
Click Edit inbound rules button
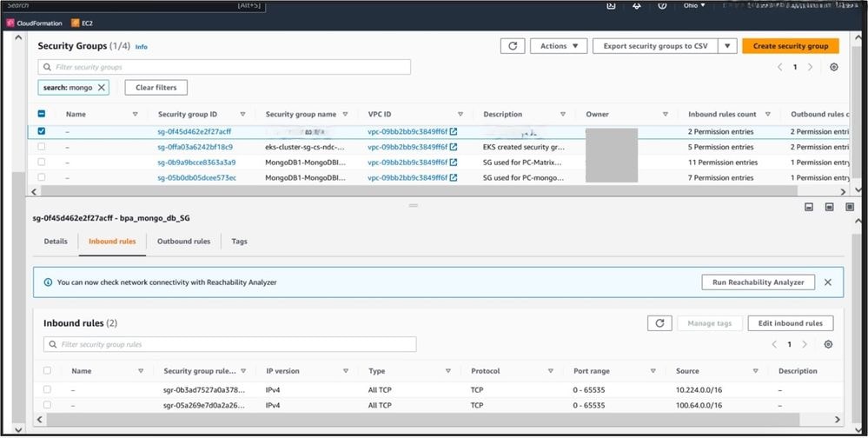click(x=791, y=323)
